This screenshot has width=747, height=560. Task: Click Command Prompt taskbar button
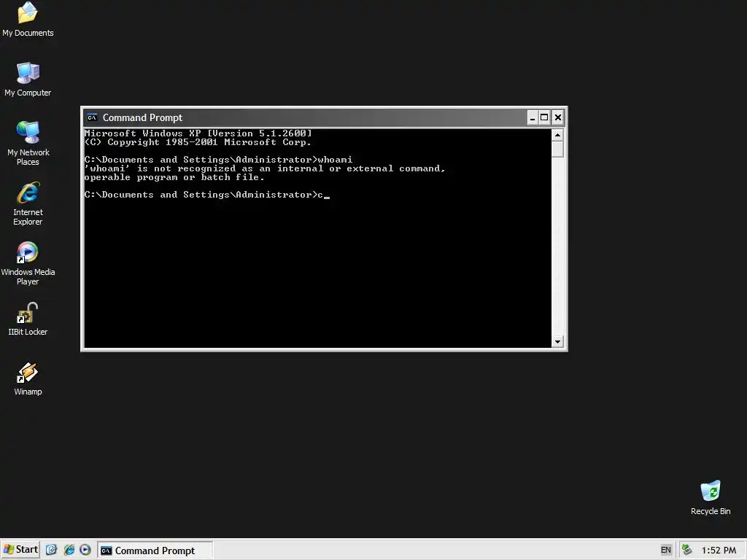155,551
